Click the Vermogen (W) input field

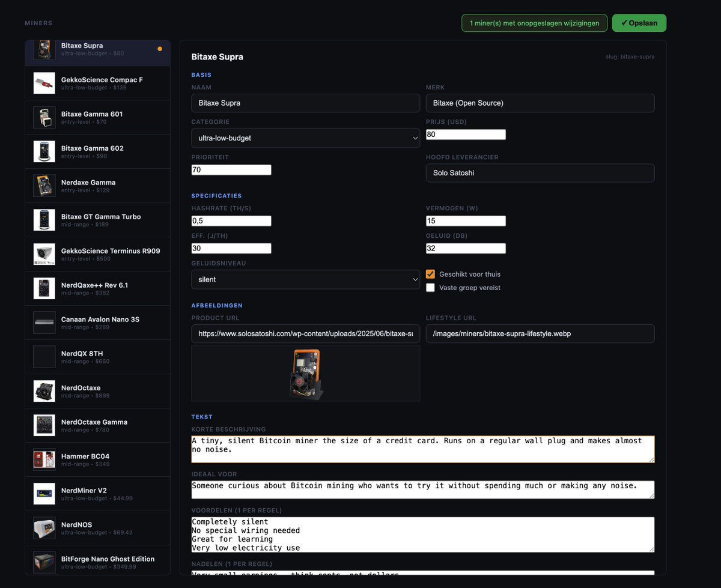pos(466,221)
